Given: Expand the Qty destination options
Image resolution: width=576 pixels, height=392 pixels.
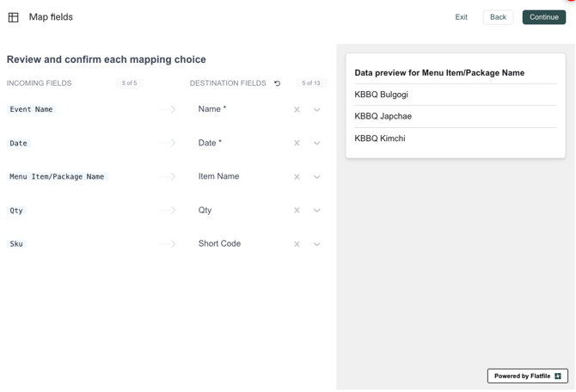Looking at the screenshot, I should pyautogui.click(x=317, y=211).
